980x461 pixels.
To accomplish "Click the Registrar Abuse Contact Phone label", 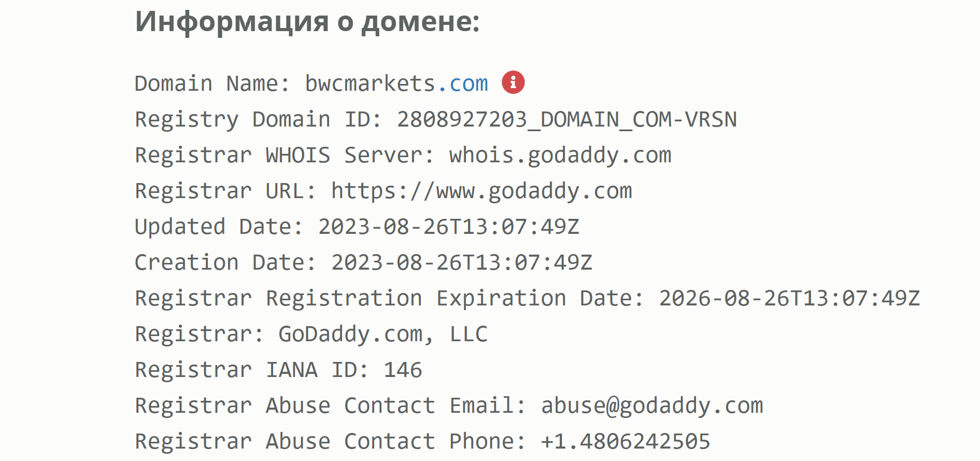I will tap(331, 442).
